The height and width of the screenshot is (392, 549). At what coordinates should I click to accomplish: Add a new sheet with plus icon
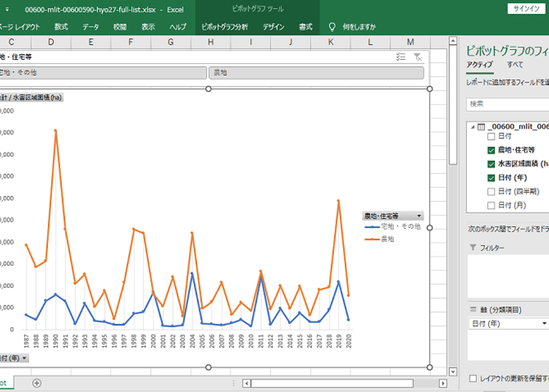click(x=37, y=383)
